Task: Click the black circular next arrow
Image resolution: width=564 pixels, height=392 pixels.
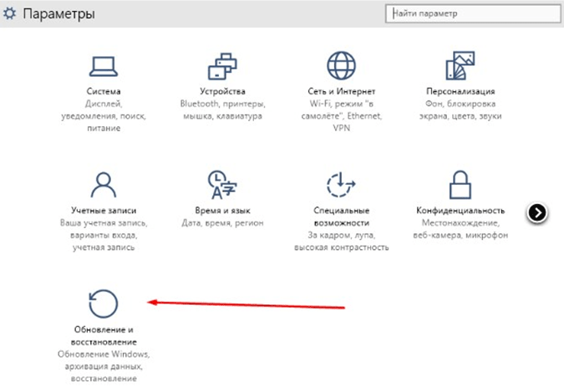Action: pos(537,213)
